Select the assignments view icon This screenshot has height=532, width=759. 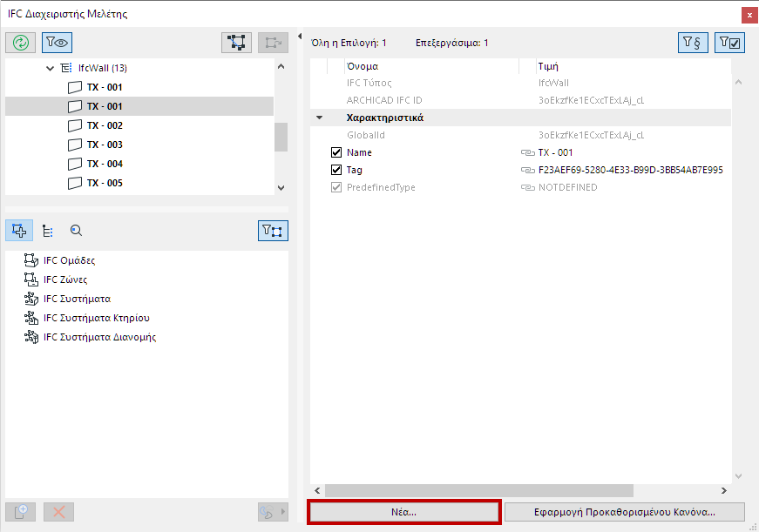click(x=19, y=231)
